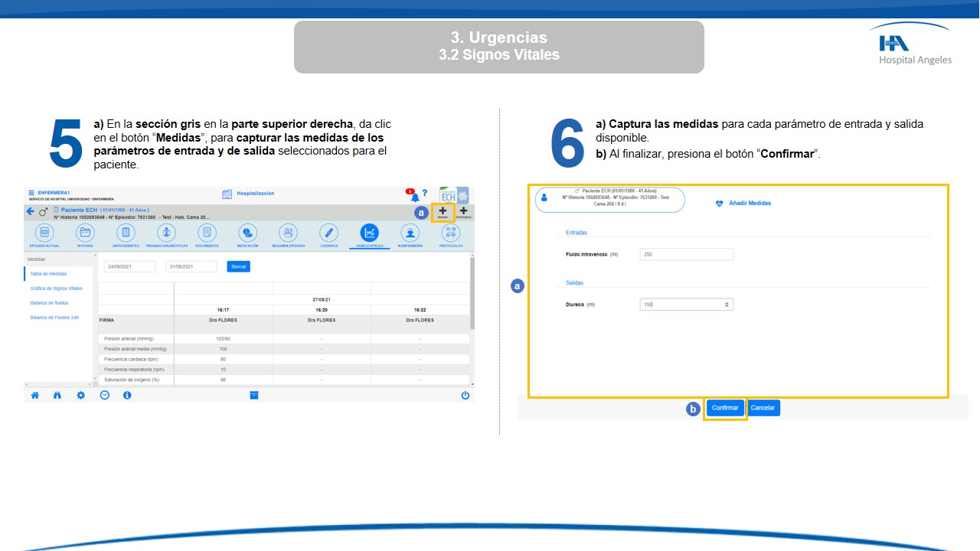Image resolution: width=980 pixels, height=551 pixels.
Task: Open the hamburger menu next to ENFERMERA1
Action: 31,192
